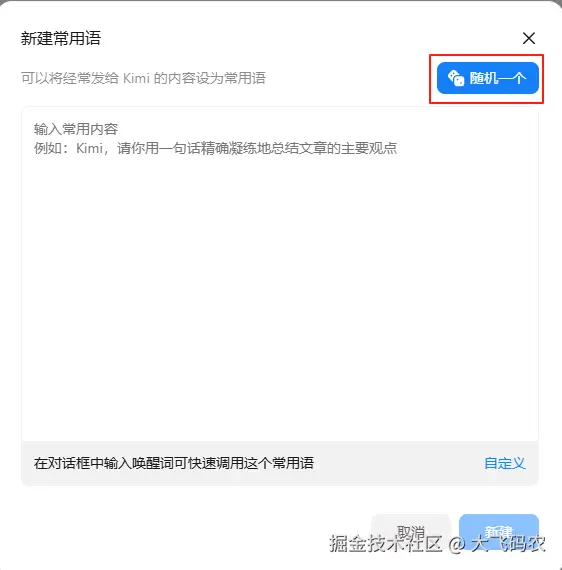The width and height of the screenshot is (562, 570).
Task: Click the 在对话框中输入唤醒词 hint text
Action: pyautogui.click(x=174, y=463)
